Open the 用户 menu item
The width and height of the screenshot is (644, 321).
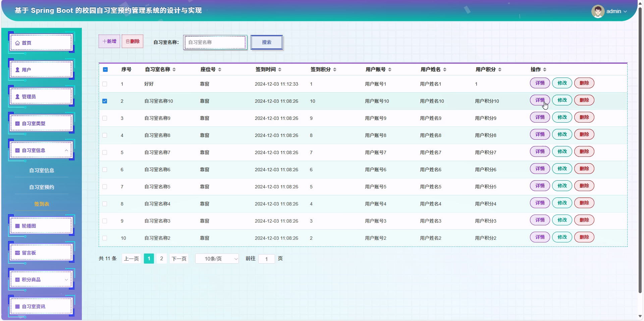coord(41,70)
